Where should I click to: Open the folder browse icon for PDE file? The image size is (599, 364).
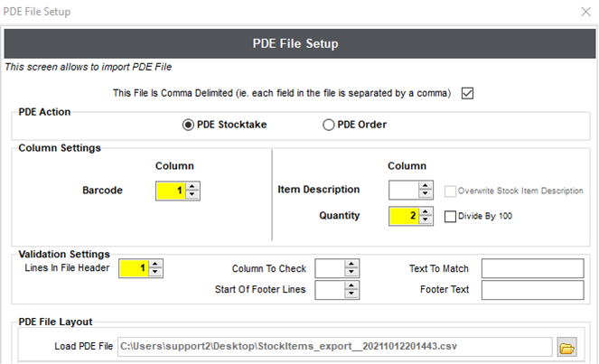[x=566, y=347]
